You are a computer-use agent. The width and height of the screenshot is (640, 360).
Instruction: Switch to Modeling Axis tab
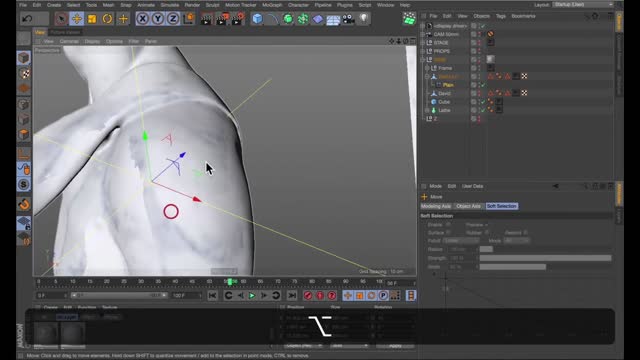point(436,206)
